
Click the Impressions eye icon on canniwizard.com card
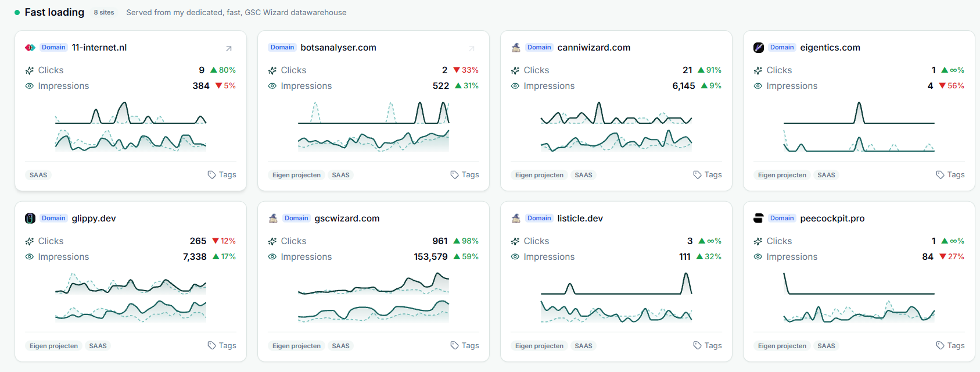(515, 86)
